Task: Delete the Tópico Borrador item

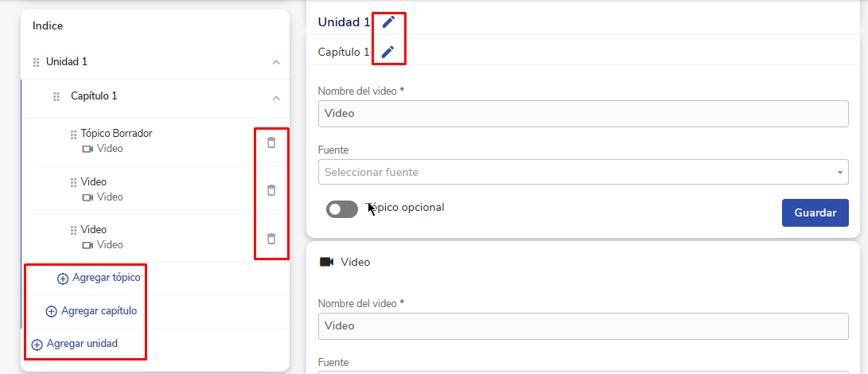Action: click(271, 142)
